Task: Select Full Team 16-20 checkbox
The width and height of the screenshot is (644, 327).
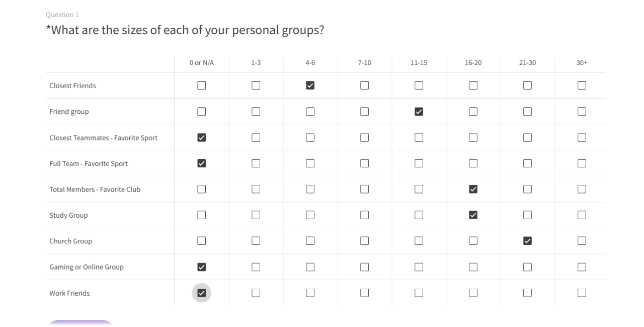Action: pyautogui.click(x=473, y=163)
